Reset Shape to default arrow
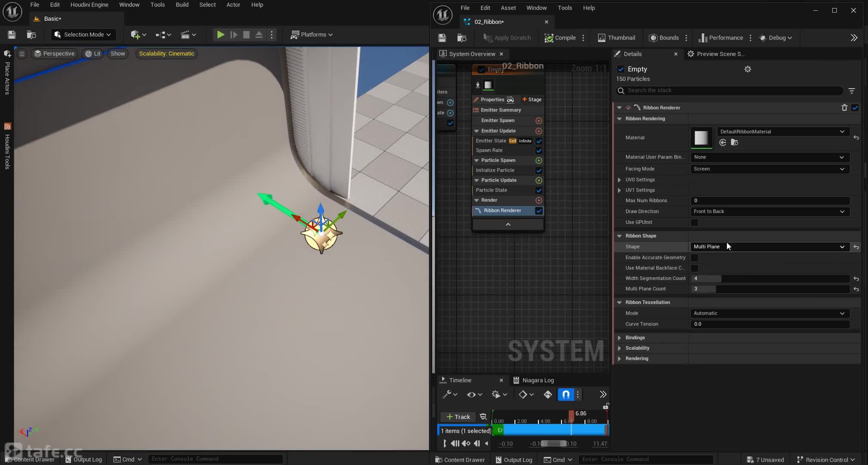The width and height of the screenshot is (868, 465). click(x=856, y=247)
